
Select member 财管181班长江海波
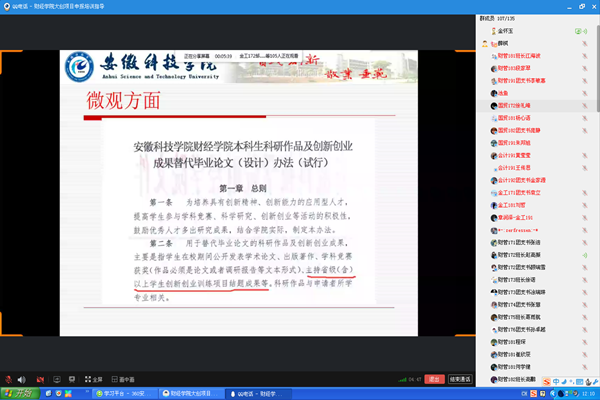518,56
